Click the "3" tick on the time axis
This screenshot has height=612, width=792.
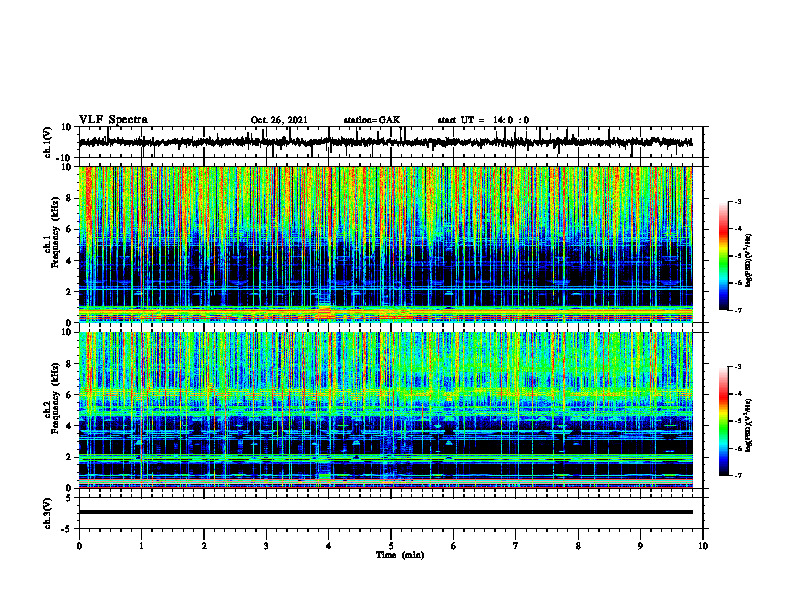266,546
